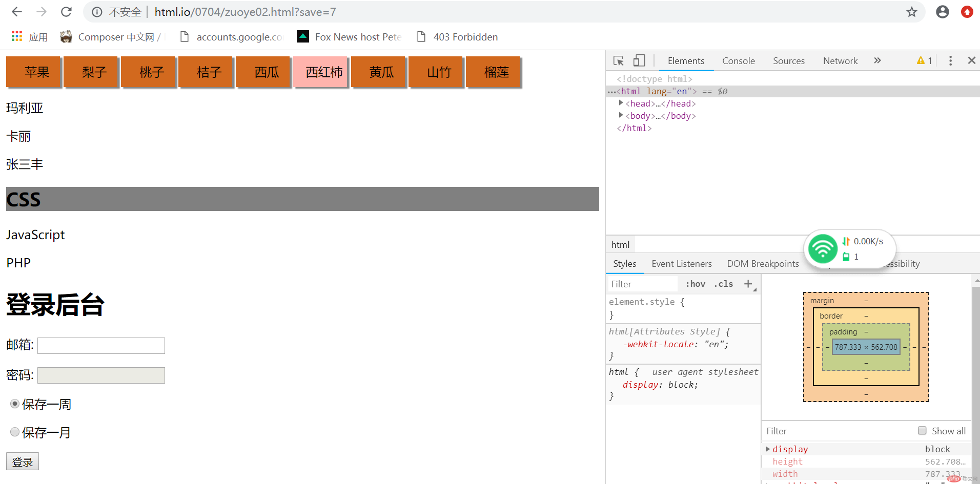
Task: Click the 张三丰 list item
Action: [25, 164]
